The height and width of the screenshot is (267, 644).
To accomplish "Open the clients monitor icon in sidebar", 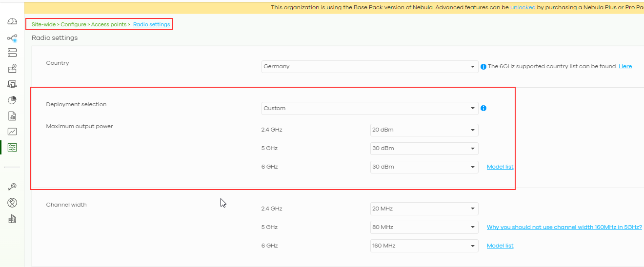I will point(12,85).
